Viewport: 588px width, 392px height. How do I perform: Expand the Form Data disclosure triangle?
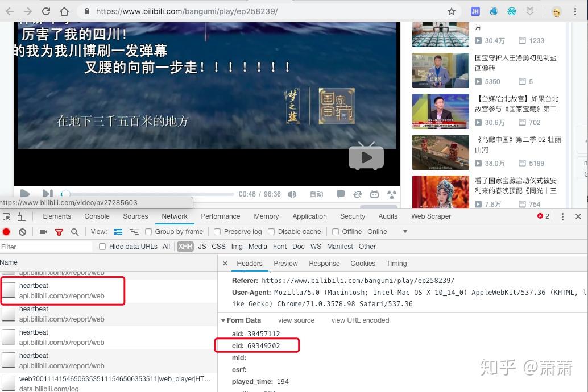(x=223, y=320)
